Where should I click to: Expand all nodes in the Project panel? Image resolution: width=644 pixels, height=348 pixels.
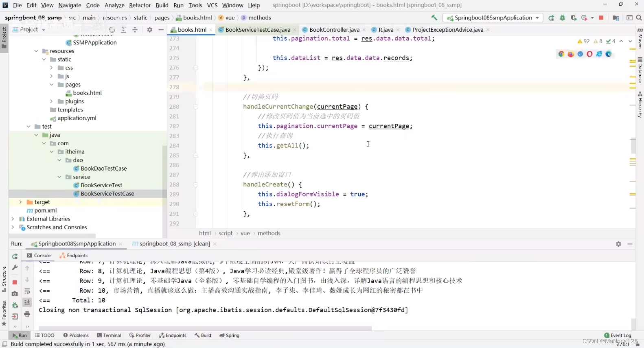[x=124, y=30]
